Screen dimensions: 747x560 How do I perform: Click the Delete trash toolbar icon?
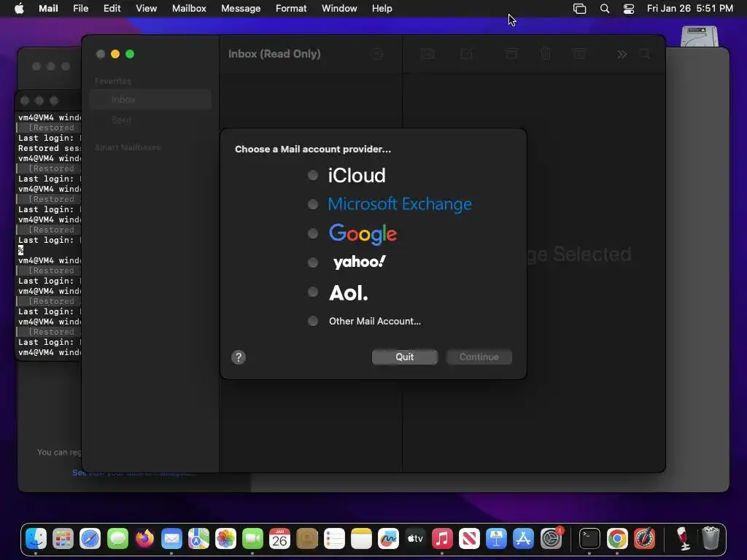[x=546, y=54]
